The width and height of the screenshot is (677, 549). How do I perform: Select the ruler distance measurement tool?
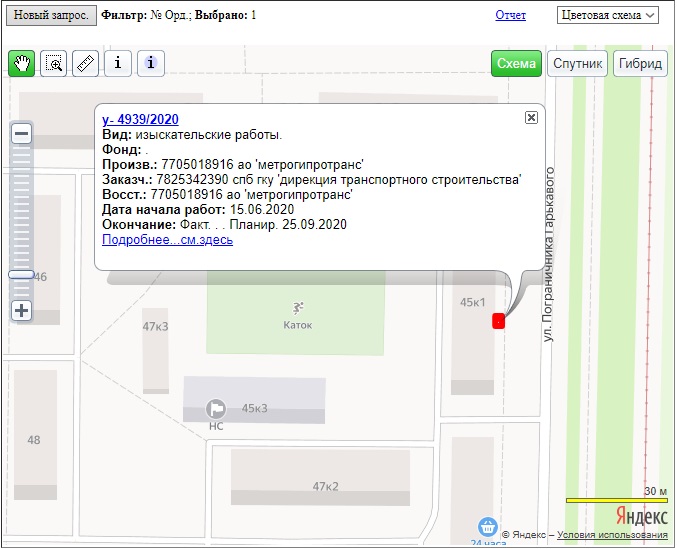click(x=86, y=63)
